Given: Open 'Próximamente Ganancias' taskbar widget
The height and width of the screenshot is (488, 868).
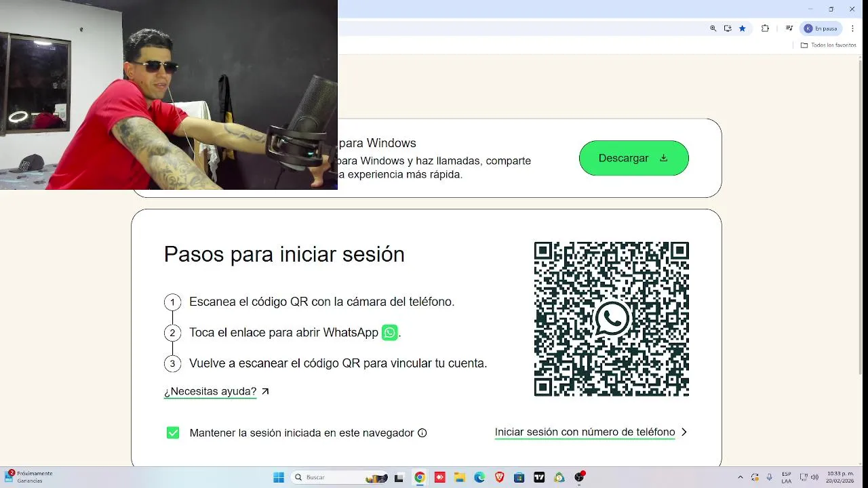Looking at the screenshot, I should (28, 476).
